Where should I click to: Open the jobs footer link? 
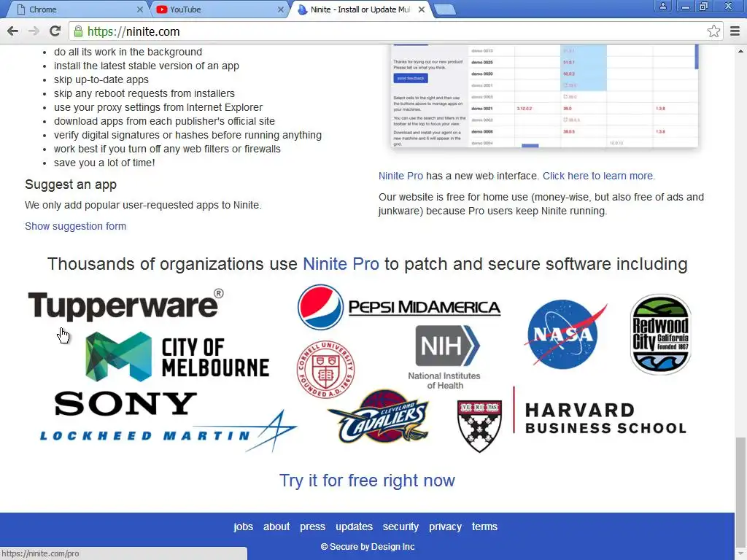pyautogui.click(x=243, y=526)
